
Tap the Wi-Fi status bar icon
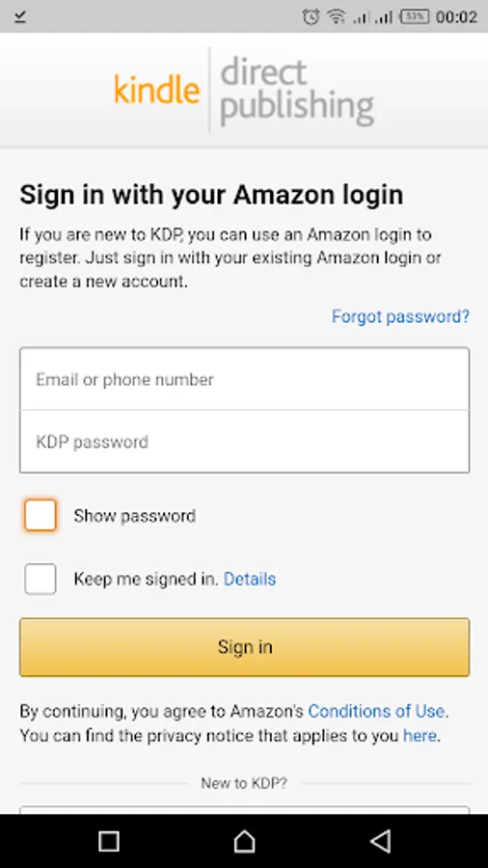336,17
